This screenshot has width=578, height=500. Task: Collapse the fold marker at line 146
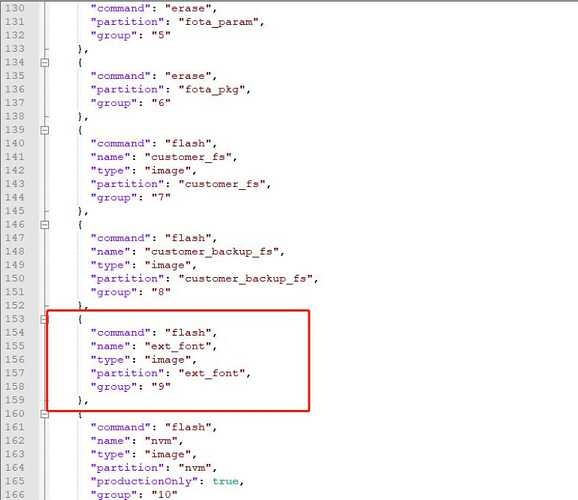tap(45, 225)
